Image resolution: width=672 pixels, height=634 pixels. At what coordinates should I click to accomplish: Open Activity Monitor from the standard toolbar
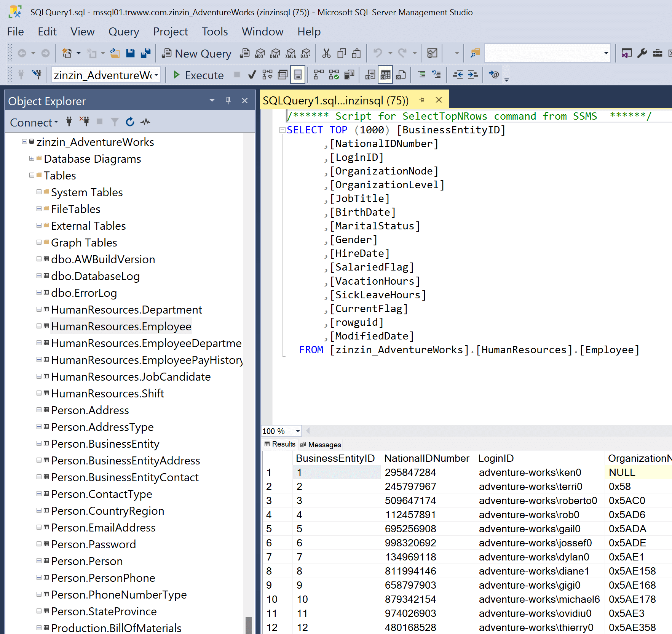pos(432,53)
